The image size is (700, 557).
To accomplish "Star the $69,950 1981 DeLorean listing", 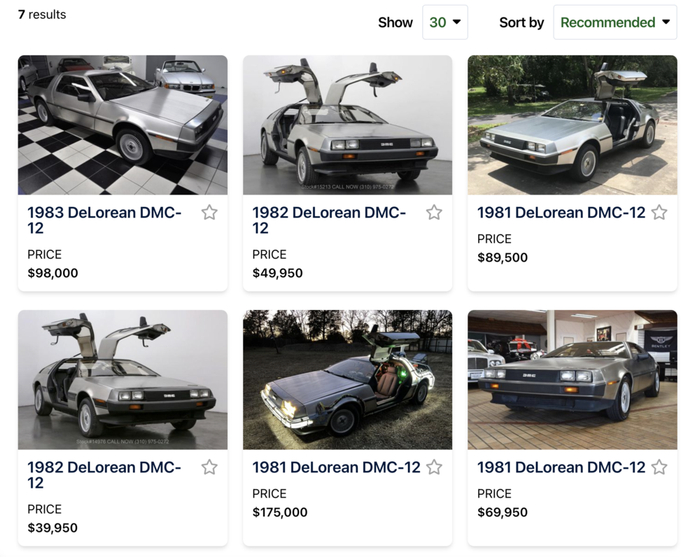I will (x=659, y=467).
